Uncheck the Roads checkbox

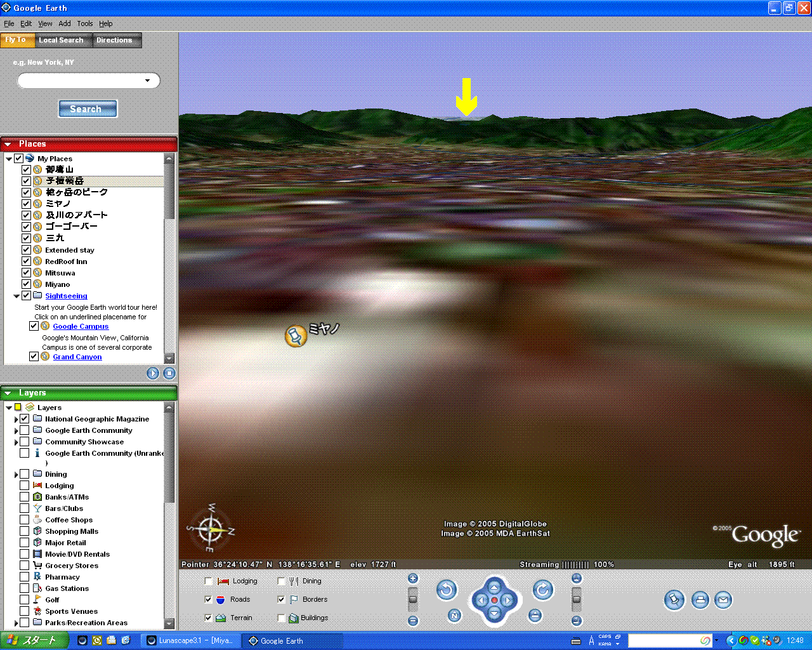208,599
